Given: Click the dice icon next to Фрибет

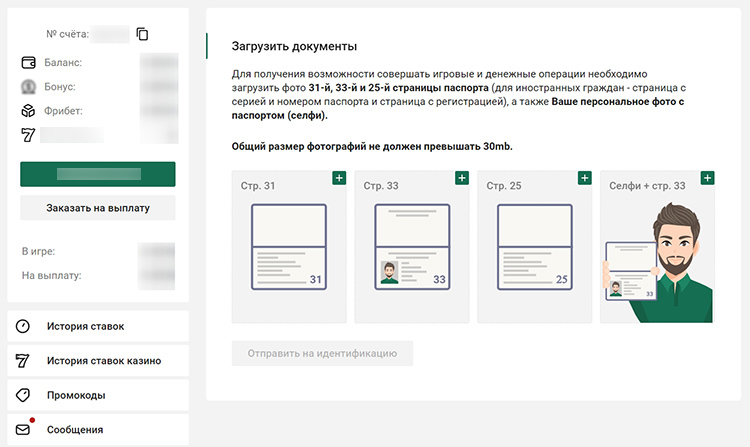Looking at the screenshot, I should 28,111.
